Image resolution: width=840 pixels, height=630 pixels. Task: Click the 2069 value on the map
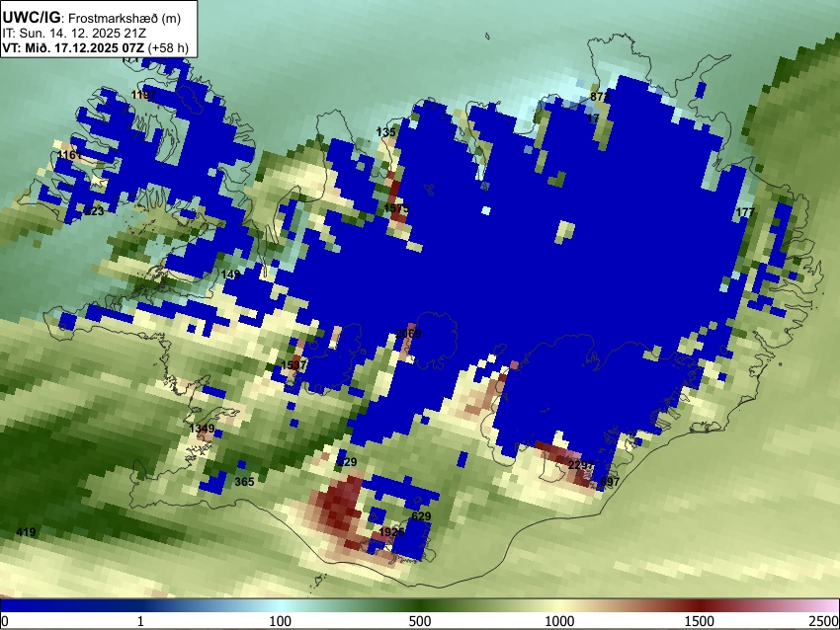point(408,334)
